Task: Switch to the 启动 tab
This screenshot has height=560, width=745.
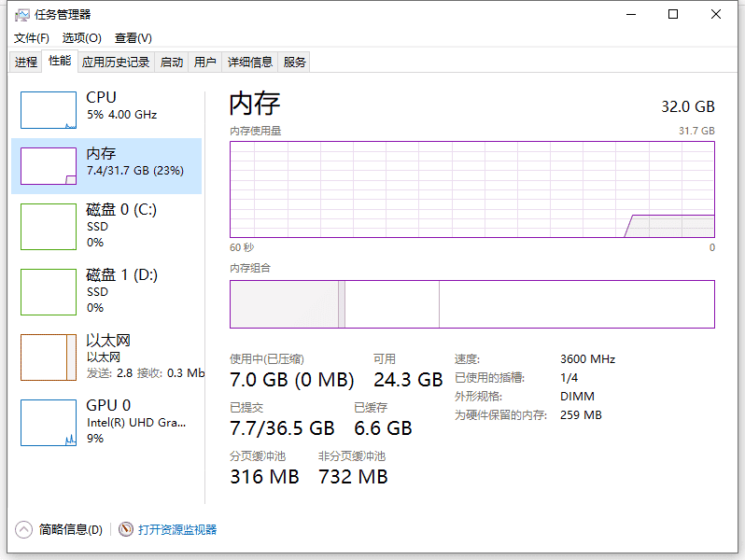Action: pyautogui.click(x=172, y=63)
